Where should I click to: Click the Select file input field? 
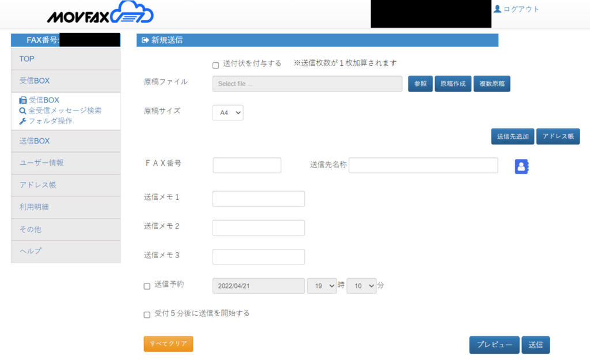click(308, 84)
